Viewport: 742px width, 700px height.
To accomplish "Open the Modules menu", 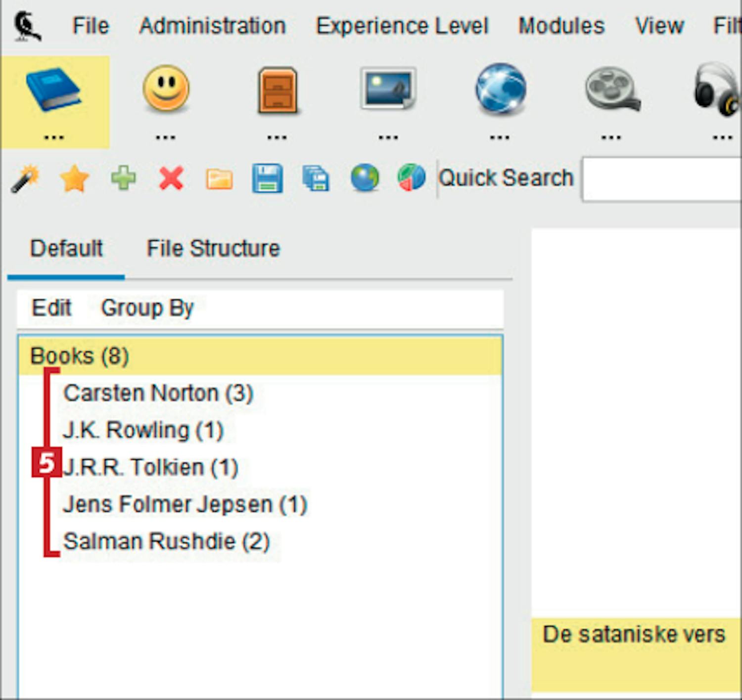I will click(x=561, y=26).
